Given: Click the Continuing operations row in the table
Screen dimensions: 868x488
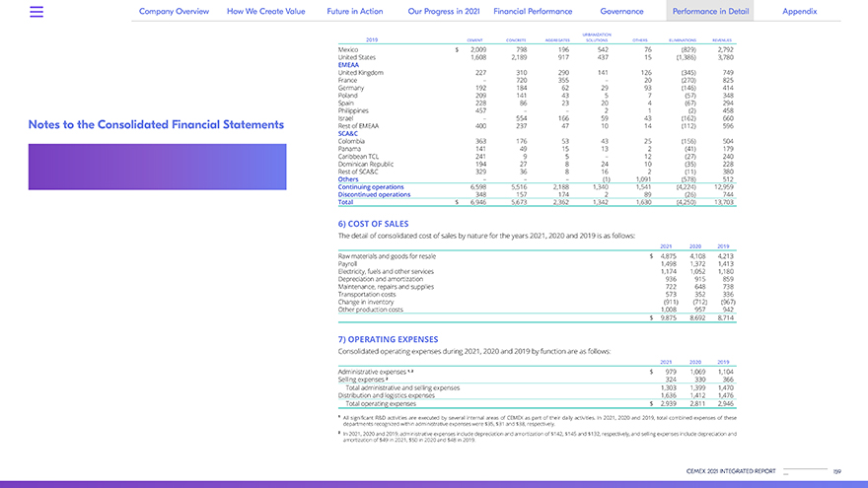Looking at the screenshot, I should tap(371, 186).
